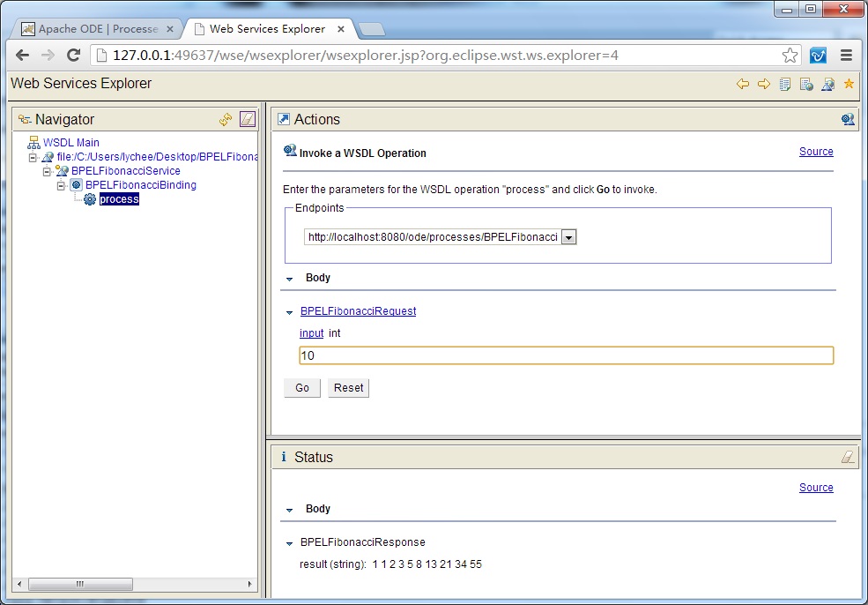Collapse the BPELFibonacciResponse section in Status
The width and height of the screenshot is (868, 605).
coord(289,543)
